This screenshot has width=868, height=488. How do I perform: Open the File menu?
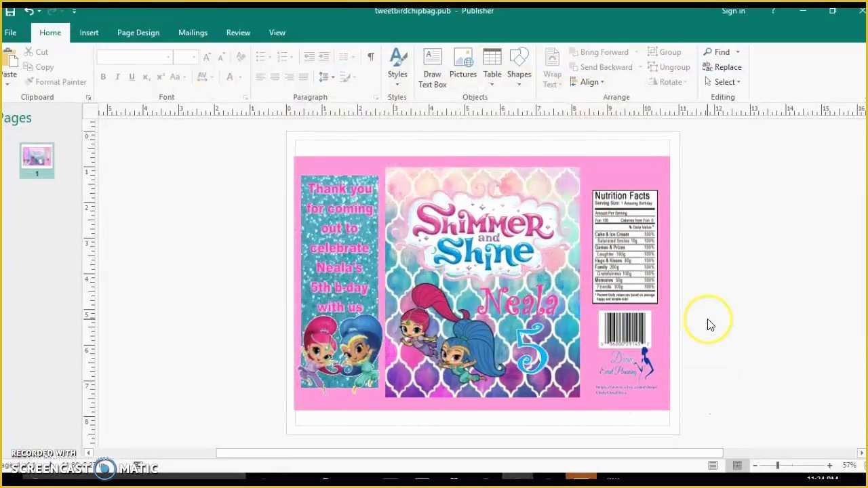tap(10, 33)
